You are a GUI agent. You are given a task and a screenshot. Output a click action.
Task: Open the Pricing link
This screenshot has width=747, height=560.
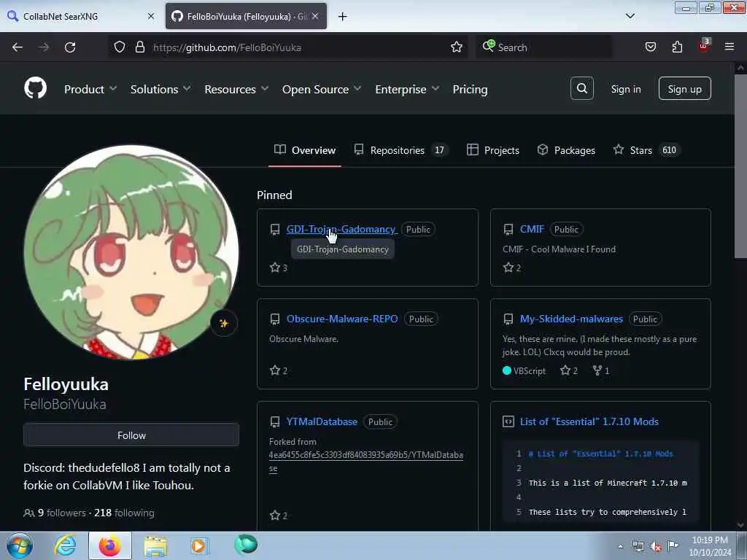[470, 89]
